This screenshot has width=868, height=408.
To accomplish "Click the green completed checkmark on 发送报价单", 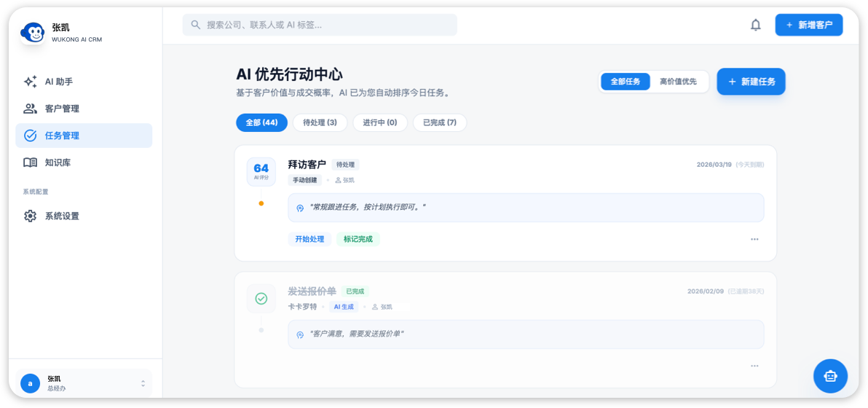I will pos(261,299).
